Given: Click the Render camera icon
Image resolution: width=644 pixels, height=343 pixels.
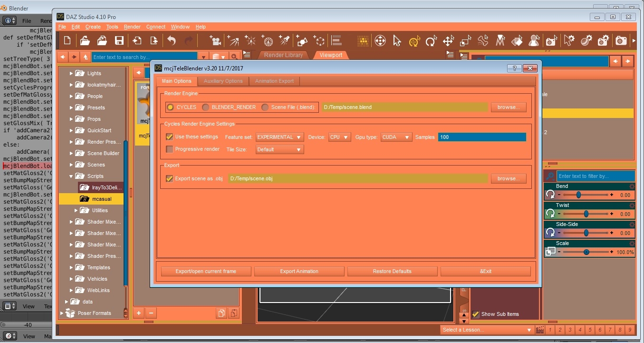Looking at the screenshot, I should [621, 41].
